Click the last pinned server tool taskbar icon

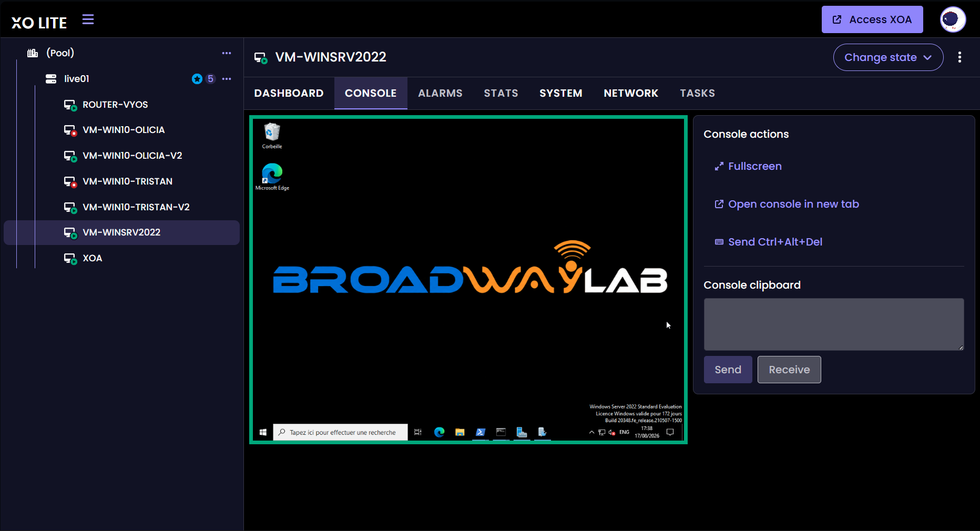542,432
